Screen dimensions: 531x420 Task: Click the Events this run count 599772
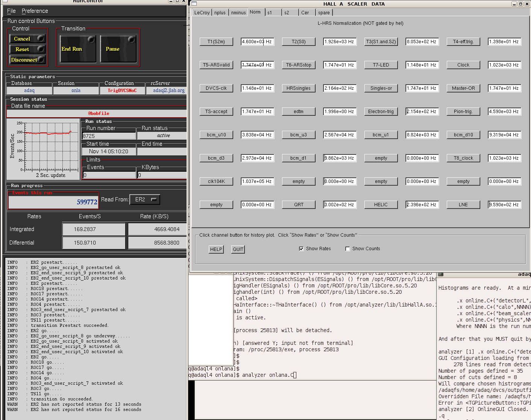pos(53,202)
